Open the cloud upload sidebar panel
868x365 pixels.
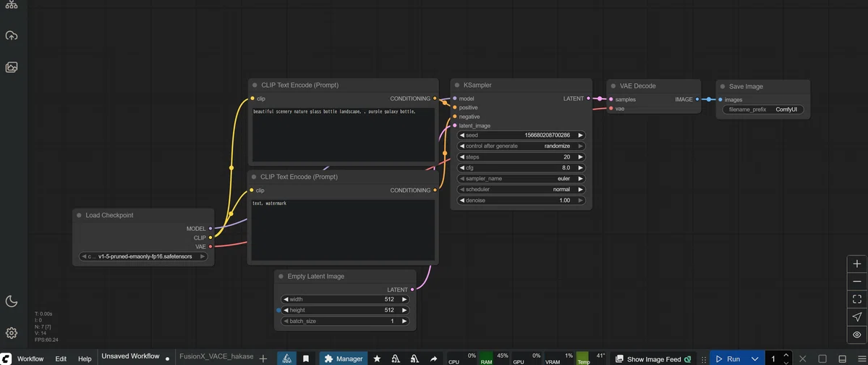pos(12,35)
